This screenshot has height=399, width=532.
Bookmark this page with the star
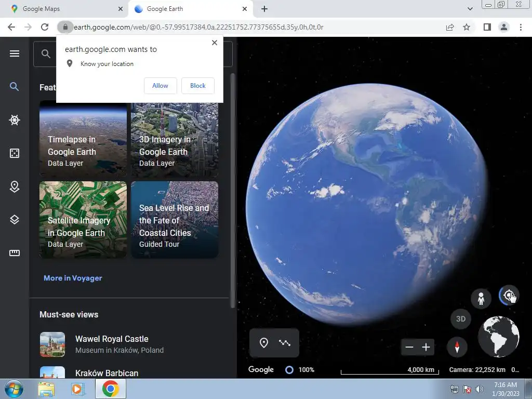(x=467, y=27)
